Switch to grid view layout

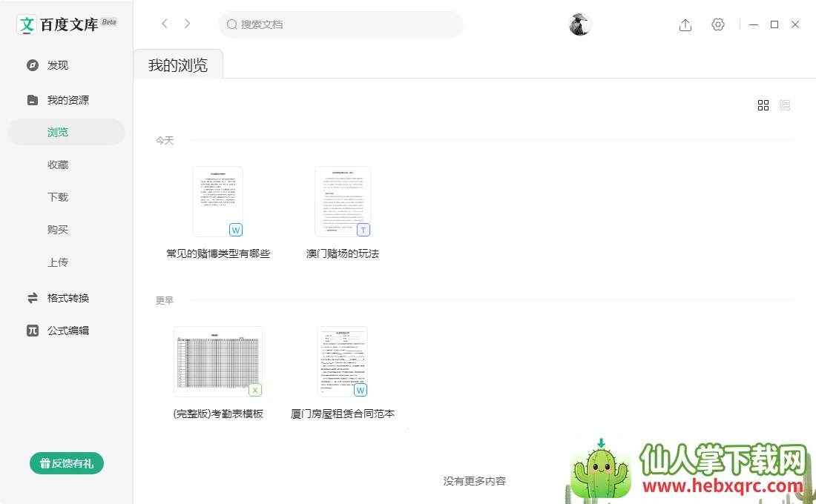pyautogui.click(x=763, y=105)
